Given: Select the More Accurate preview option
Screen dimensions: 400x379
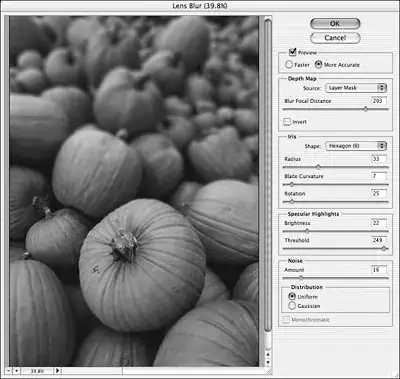Looking at the screenshot, I should tap(318, 64).
